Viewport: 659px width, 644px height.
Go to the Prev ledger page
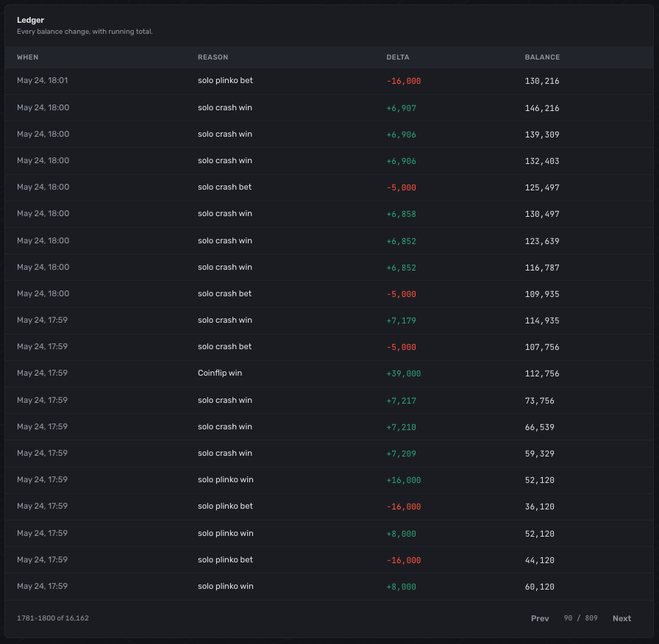540,618
